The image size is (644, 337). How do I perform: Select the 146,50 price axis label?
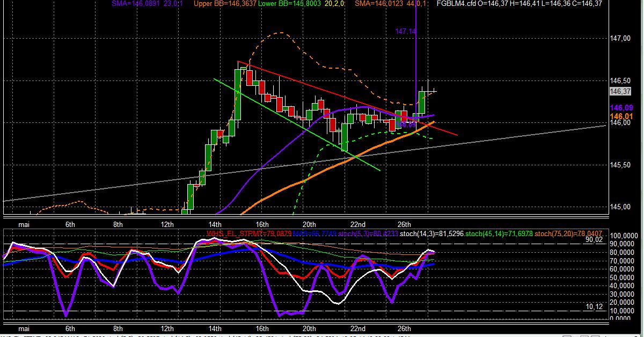pos(619,80)
